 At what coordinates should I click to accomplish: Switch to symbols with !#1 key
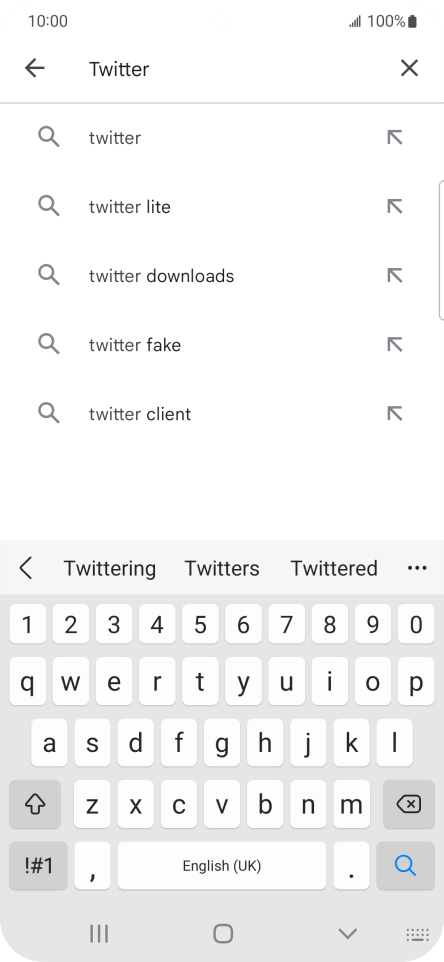point(38,866)
